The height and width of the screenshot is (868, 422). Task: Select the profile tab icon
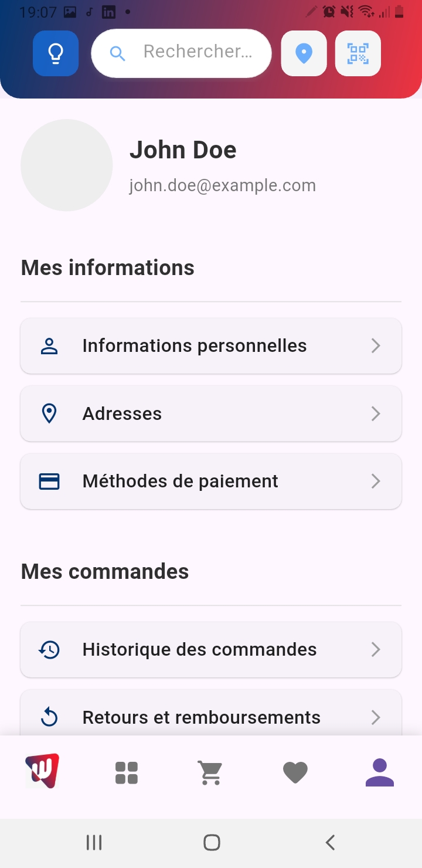(x=379, y=772)
